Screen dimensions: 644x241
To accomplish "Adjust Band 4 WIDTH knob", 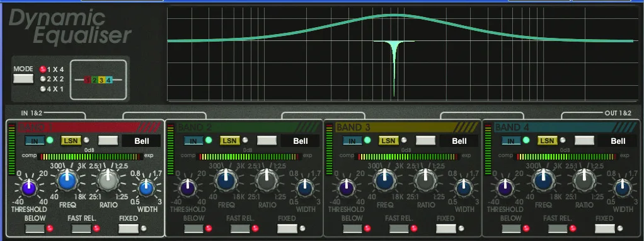I will [x=622, y=188].
